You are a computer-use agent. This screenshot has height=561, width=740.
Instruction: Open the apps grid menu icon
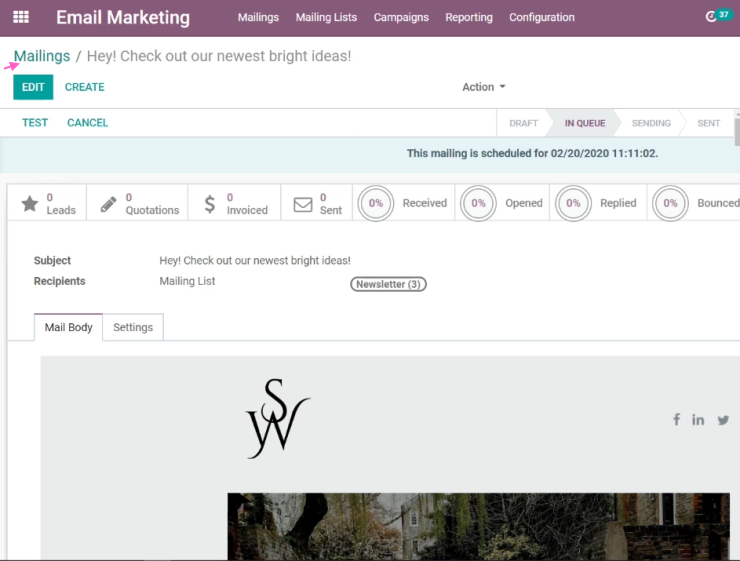[x=21, y=17]
